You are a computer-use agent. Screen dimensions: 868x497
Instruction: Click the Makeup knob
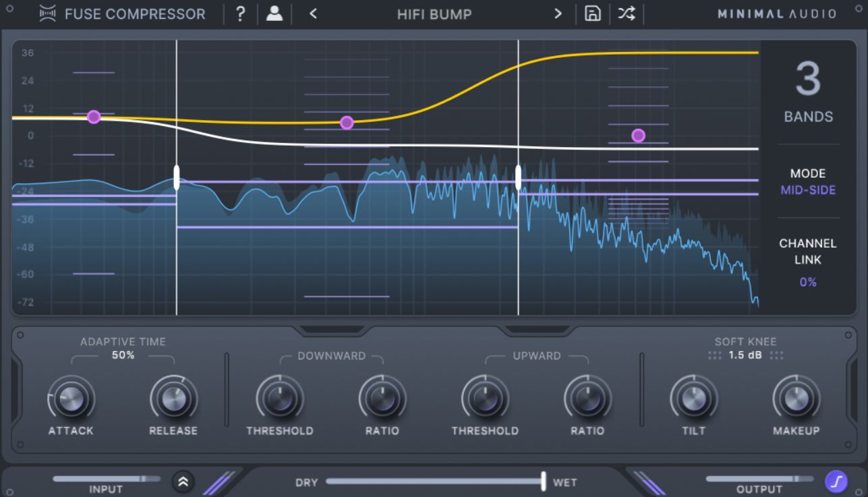pyautogui.click(x=796, y=399)
